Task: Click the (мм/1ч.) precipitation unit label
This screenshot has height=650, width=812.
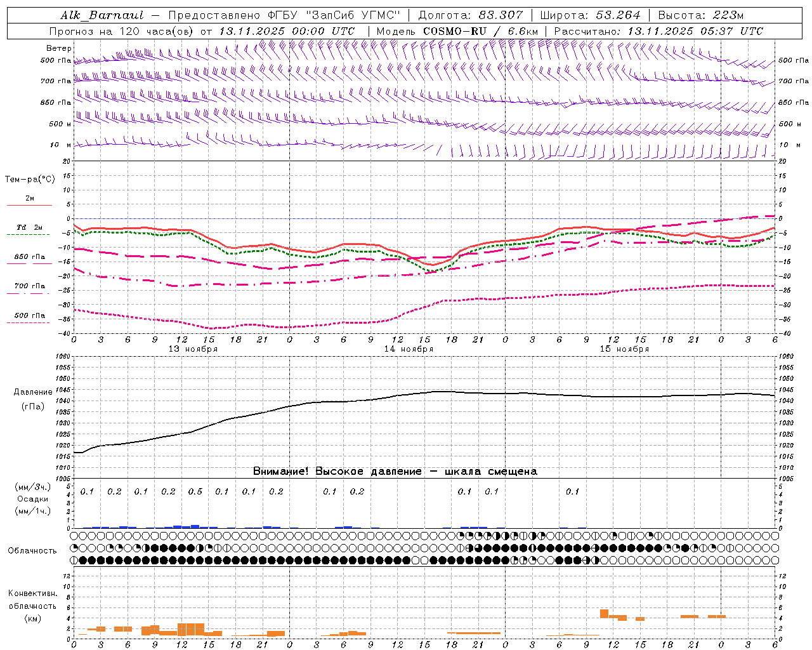Action: coord(33,511)
